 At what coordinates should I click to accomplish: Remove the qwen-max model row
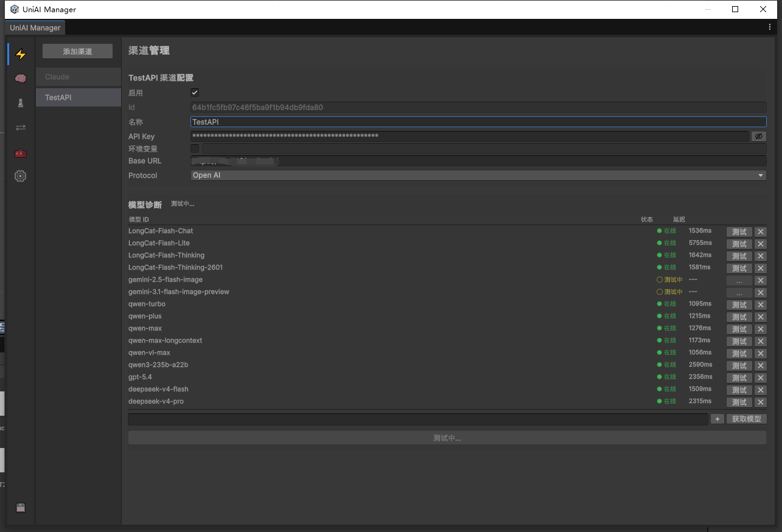point(761,329)
